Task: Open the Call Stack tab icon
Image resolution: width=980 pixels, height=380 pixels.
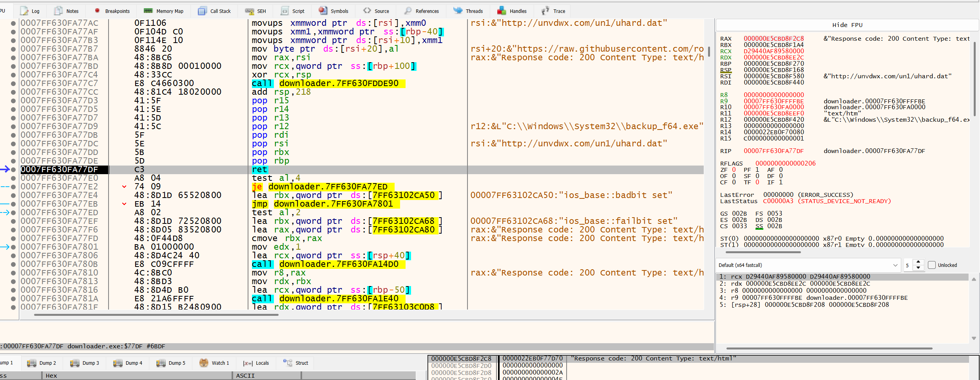Action: pos(202,11)
